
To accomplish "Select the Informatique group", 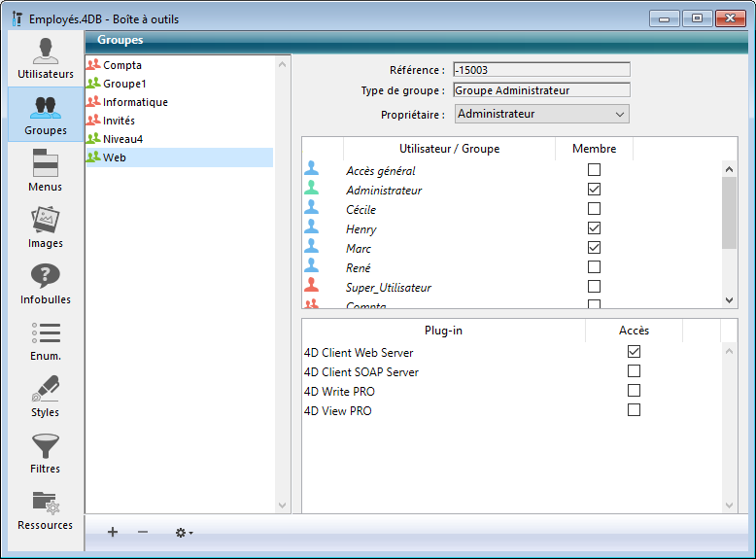I will pos(135,102).
